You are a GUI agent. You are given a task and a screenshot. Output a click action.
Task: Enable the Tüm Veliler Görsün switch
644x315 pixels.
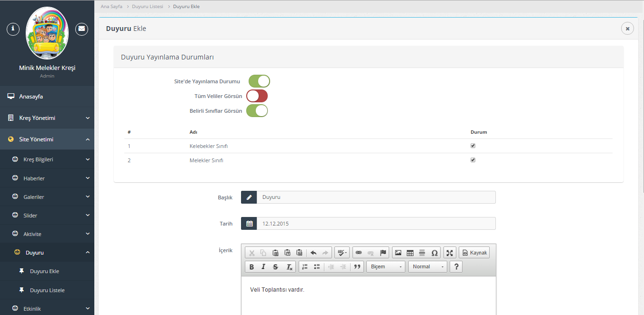[x=257, y=96]
